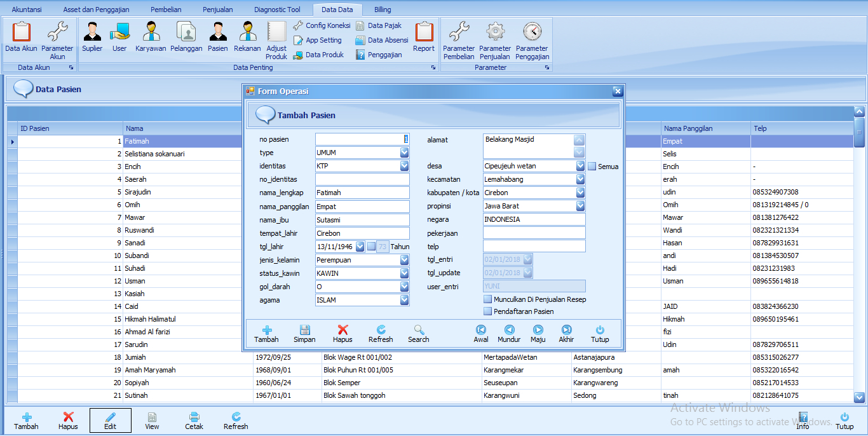
Task: Open the agama dropdown list
Action: [404, 300]
